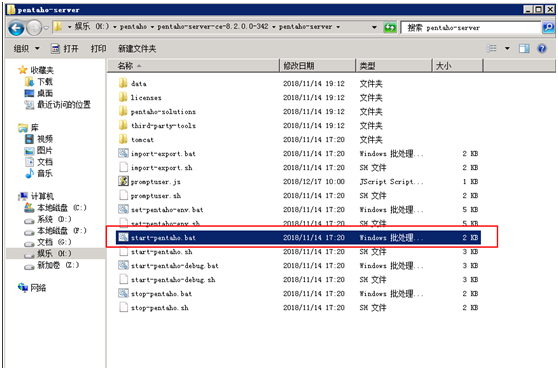Viewport: 558px width, 370px height.
Task: Select 收藏夹 in navigation pane
Action: [36, 70]
